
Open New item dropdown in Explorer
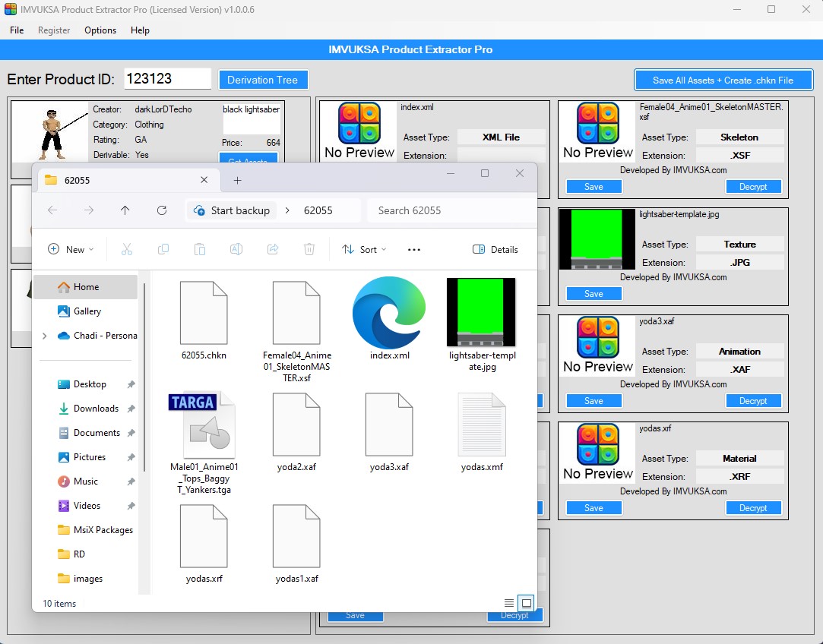[71, 250]
